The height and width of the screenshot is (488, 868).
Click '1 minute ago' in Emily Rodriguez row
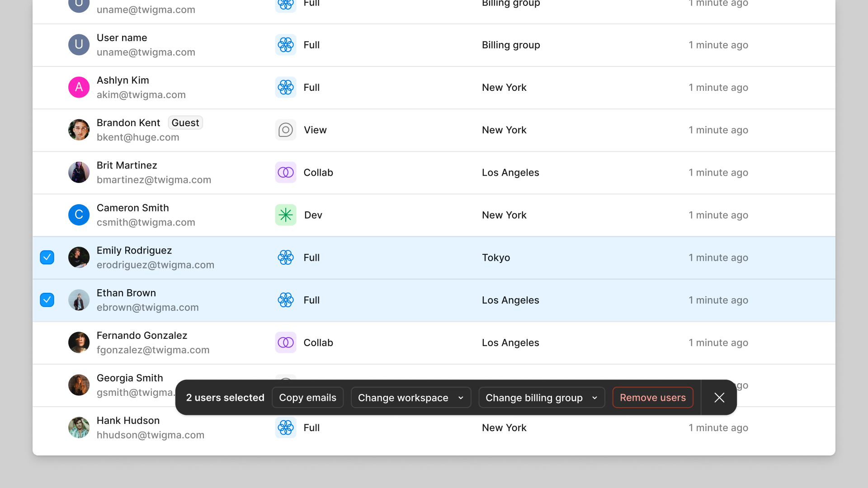click(x=718, y=258)
